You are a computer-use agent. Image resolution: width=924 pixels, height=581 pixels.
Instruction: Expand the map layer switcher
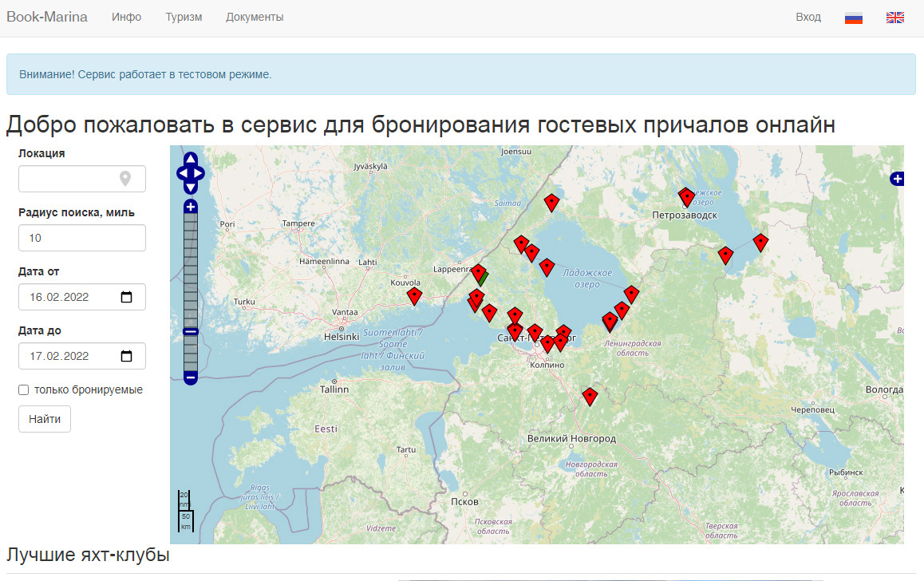pyautogui.click(x=897, y=179)
